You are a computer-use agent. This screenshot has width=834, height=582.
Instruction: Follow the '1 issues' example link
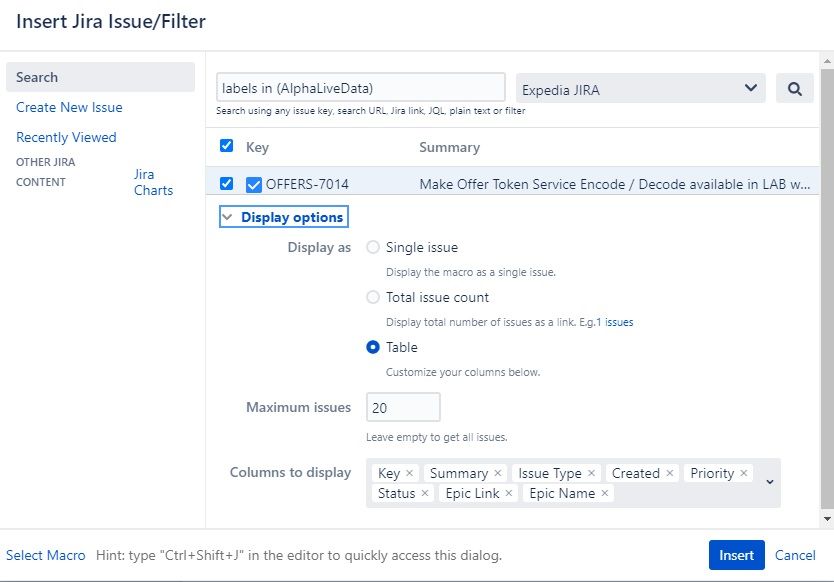pyautogui.click(x=615, y=322)
